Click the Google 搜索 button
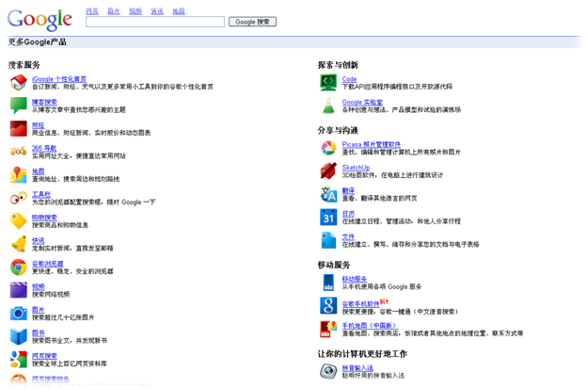 pos(252,22)
